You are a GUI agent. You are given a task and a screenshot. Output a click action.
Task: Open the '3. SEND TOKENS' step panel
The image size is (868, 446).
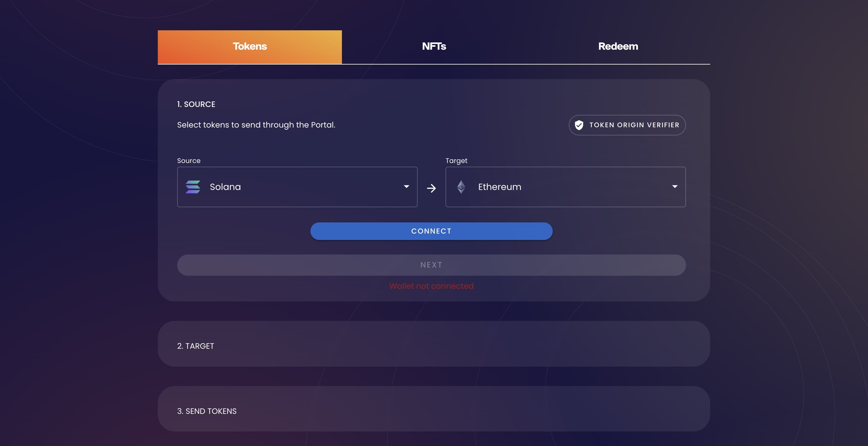point(434,409)
